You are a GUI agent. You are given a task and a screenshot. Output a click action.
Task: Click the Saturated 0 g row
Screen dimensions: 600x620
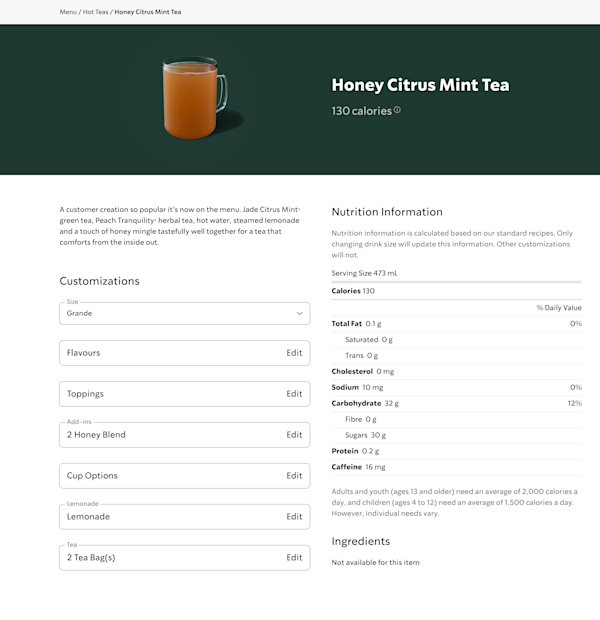tap(456, 340)
